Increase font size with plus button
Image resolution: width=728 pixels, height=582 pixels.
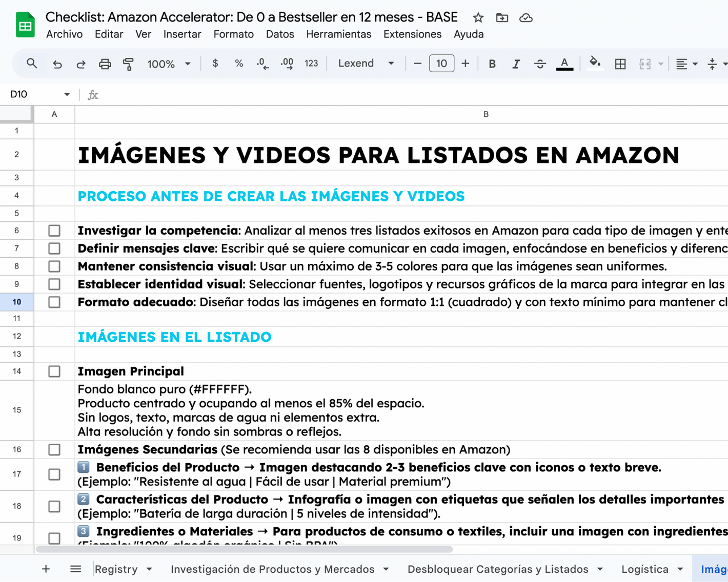point(465,64)
